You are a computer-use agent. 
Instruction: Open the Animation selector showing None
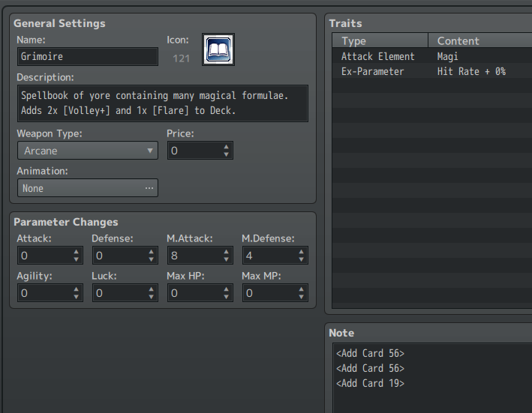[x=88, y=188]
